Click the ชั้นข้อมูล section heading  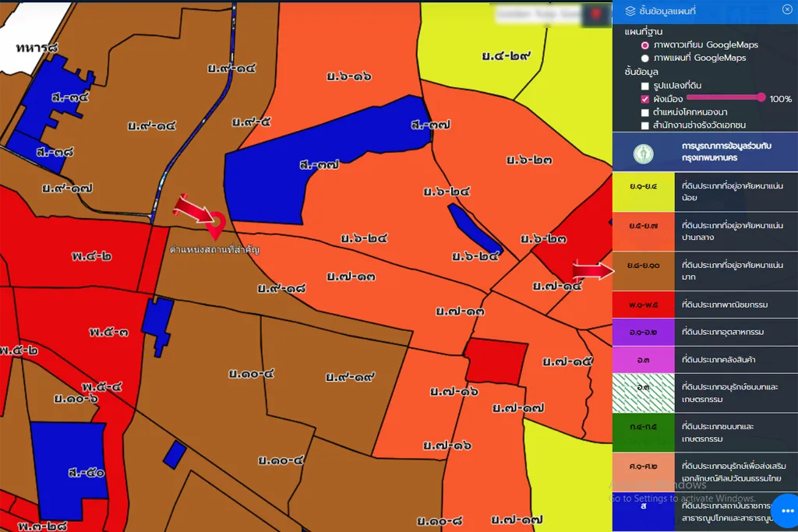(641, 72)
